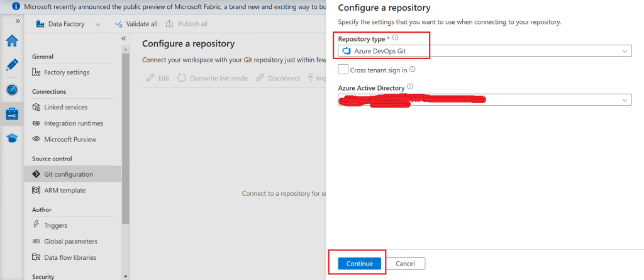This screenshot has width=644, height=280.
Task: Click the info icon beside Azure Active Directory
Action: click(410, 87)
